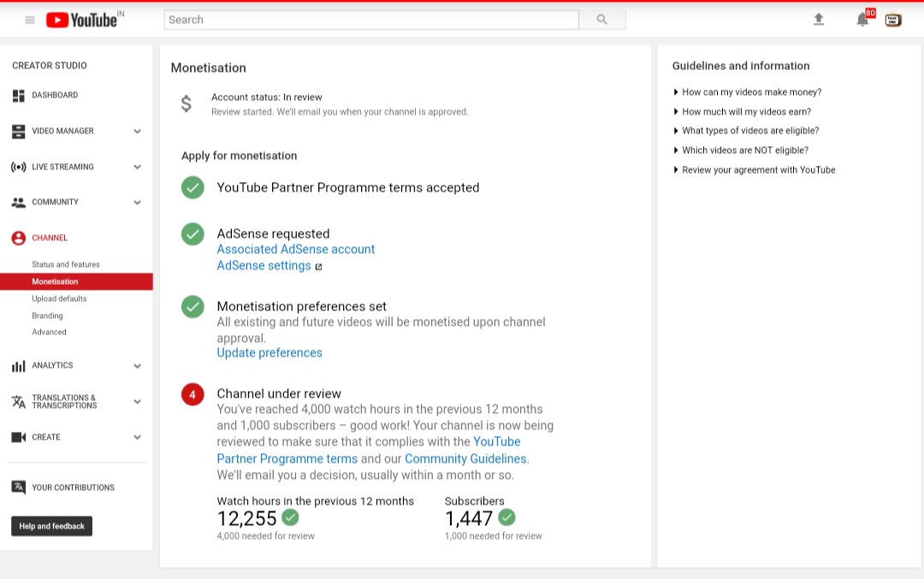
Task: Open the AdSense settings link
Action: tap(264, 266)
